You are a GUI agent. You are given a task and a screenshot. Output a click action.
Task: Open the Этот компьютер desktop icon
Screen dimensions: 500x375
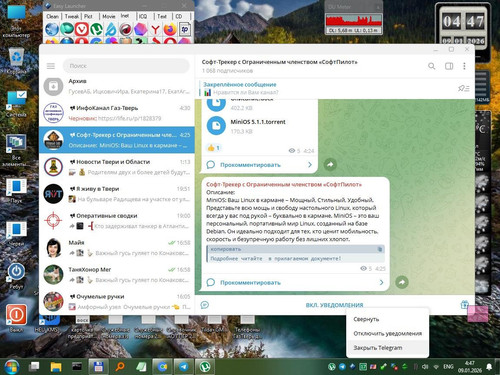click(16, 20)
